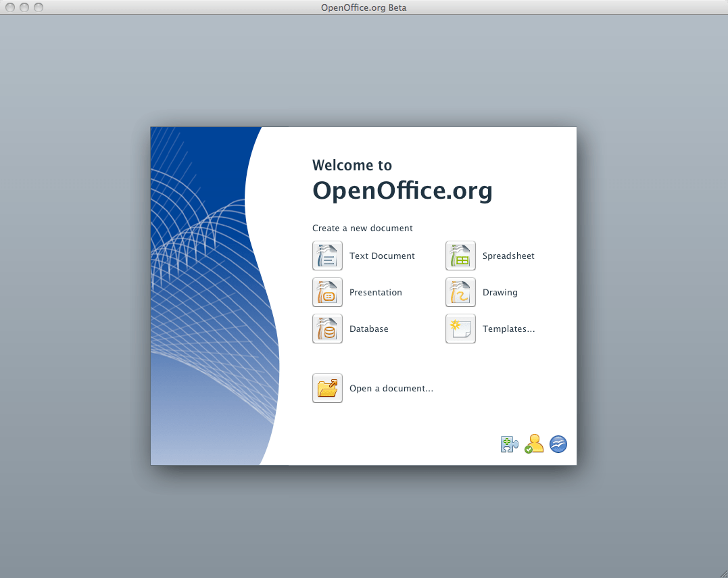Click the user registration person icon
This screenshot has height=578, width=728.
(534, 444)
